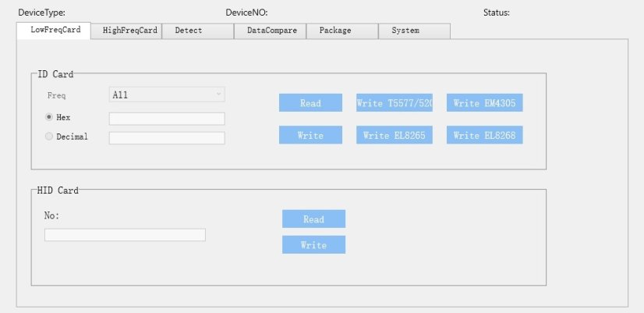Focus the Decimal value text box
644x313 pixels.
(167, 138)
